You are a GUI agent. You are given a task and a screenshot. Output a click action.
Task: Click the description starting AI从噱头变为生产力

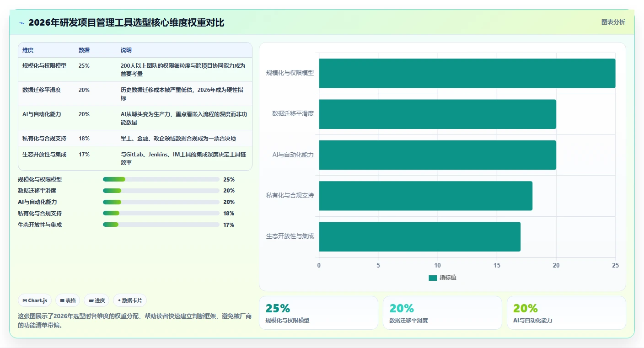pos(184,118)
